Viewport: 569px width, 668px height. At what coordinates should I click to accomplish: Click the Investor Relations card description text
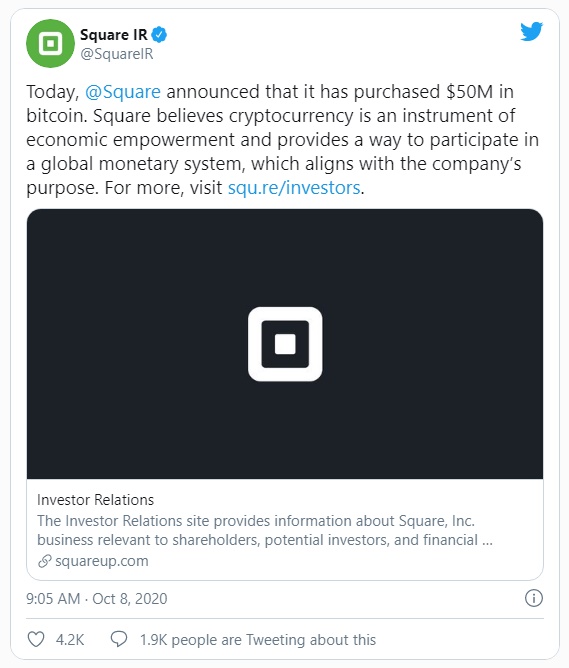265,530
